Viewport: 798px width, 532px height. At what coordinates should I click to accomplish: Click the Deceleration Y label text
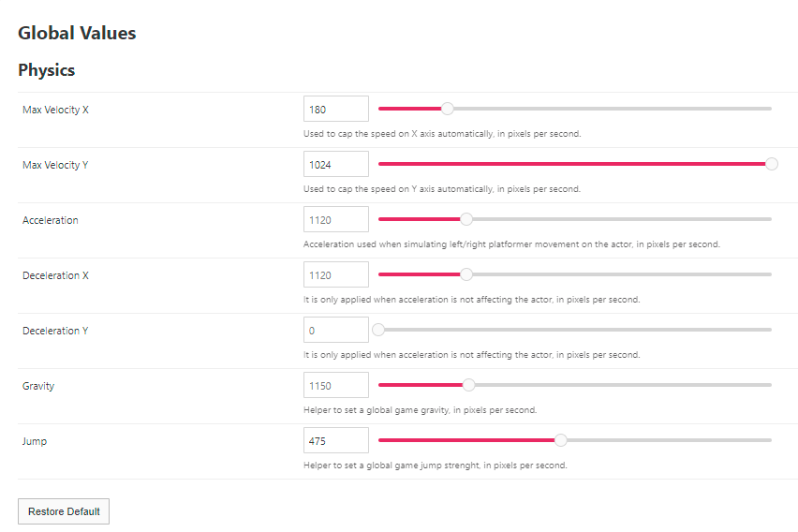click(55, 331)
